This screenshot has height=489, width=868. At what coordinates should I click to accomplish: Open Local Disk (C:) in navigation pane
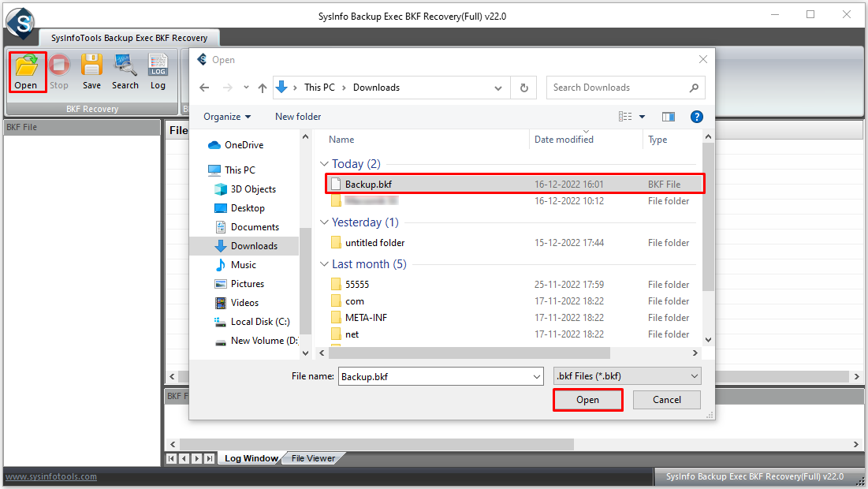pyautogui.click(x=252, y=322)
